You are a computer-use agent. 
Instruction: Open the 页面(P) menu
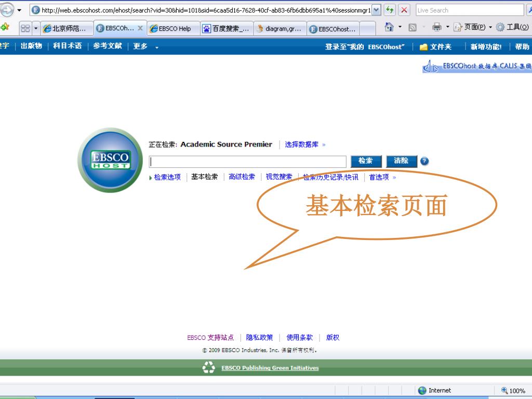point(472,27)
